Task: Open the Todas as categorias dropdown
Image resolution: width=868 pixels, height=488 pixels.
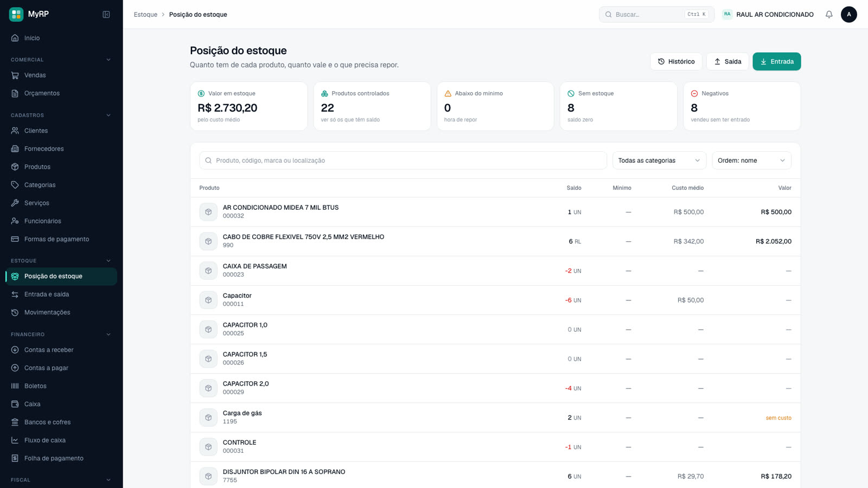Action: click(x=659, y=160)
